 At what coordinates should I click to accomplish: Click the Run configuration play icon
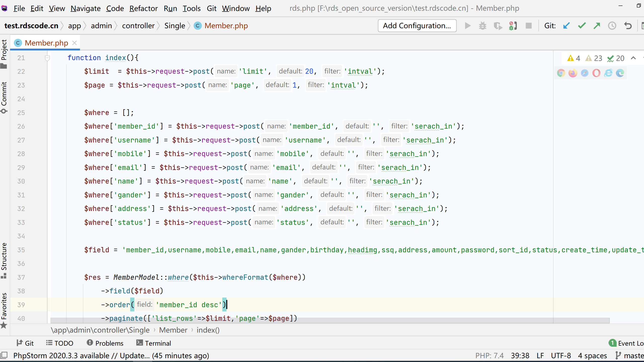(468, 26)
